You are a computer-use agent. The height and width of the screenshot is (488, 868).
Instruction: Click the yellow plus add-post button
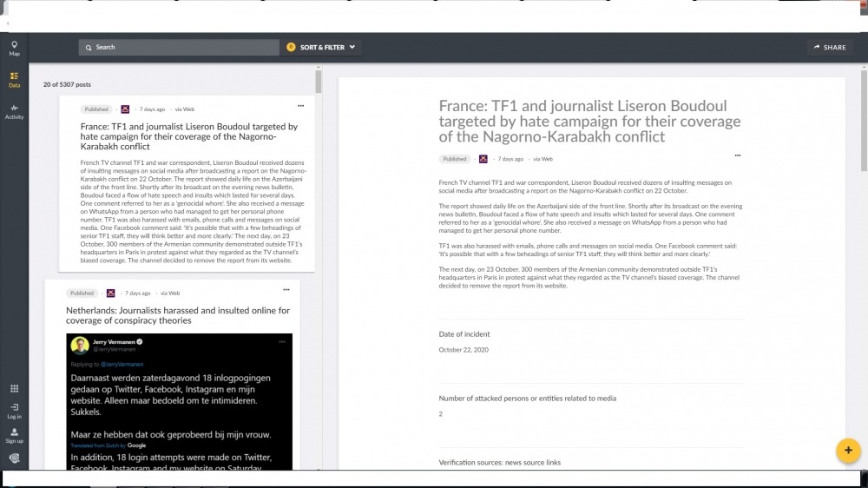click(848, 451)
